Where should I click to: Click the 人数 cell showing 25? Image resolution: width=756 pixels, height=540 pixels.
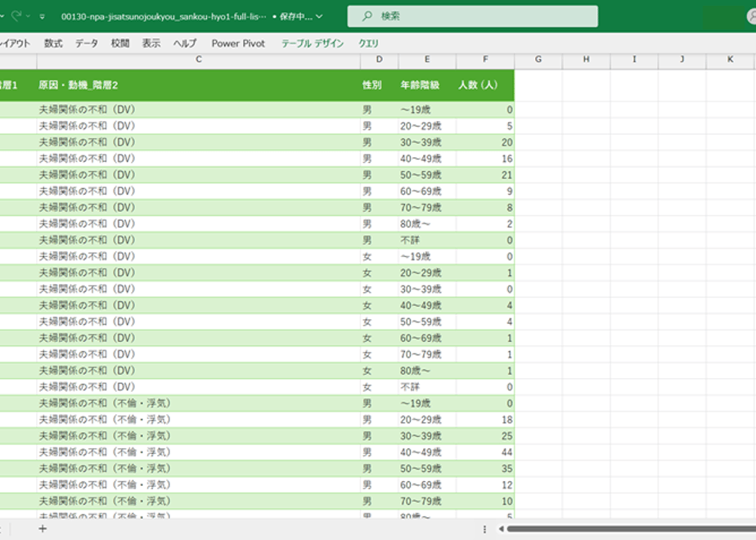click(485, 436)
